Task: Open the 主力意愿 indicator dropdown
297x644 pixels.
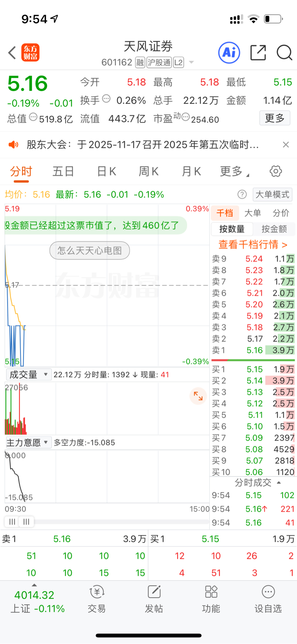Action: (x=29, y=442)
